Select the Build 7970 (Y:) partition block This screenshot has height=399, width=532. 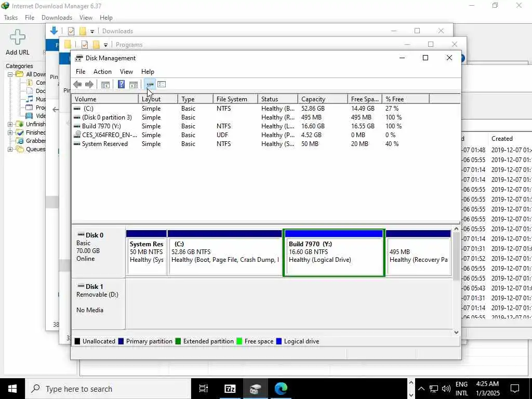[x=334, y=253]
